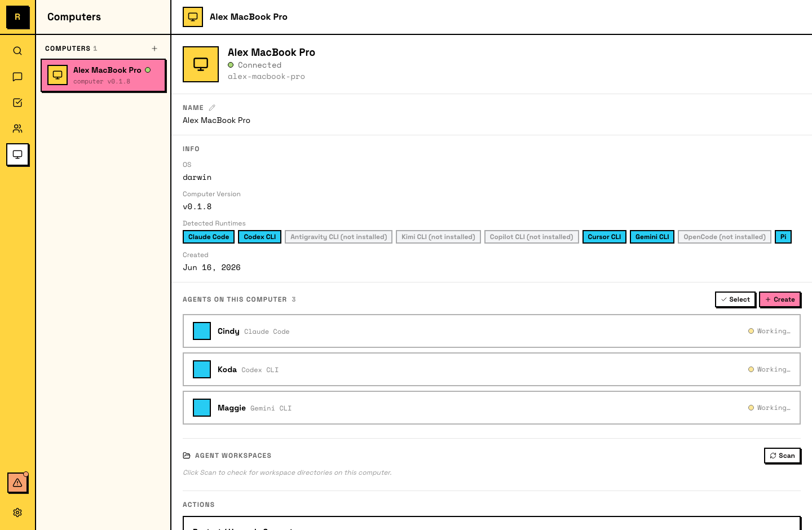Open the Maggie Gemini CLI agent row
The image size is (812, 530).
point(492,408)
